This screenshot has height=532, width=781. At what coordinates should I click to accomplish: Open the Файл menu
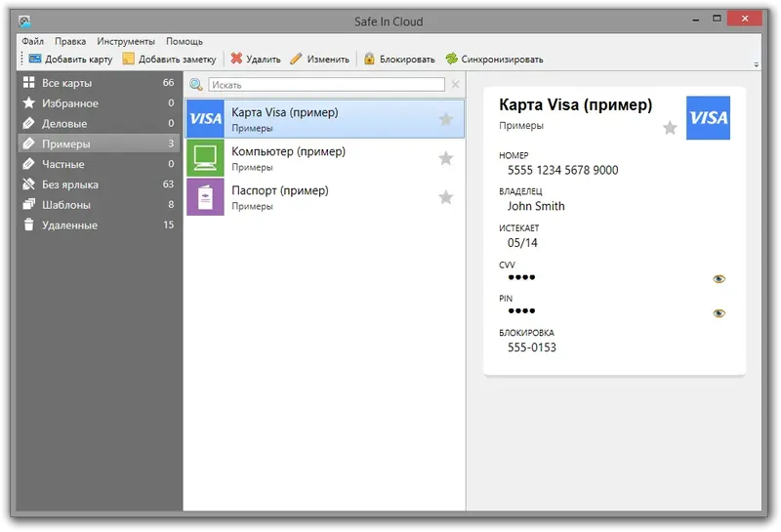[x=33, y=41]
